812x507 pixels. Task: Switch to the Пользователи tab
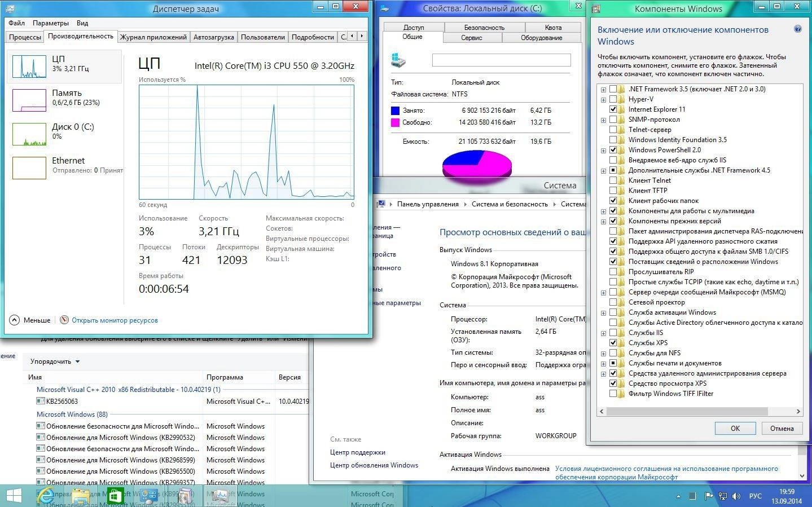pos(262,37)
